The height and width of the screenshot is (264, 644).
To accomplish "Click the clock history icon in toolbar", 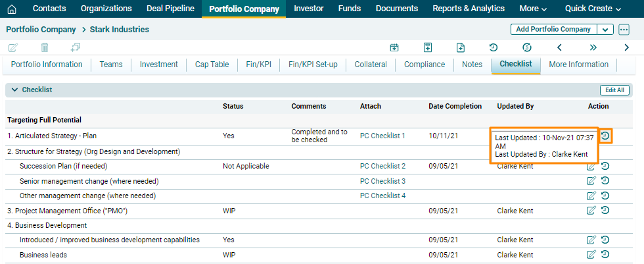I will pos(493,47).
